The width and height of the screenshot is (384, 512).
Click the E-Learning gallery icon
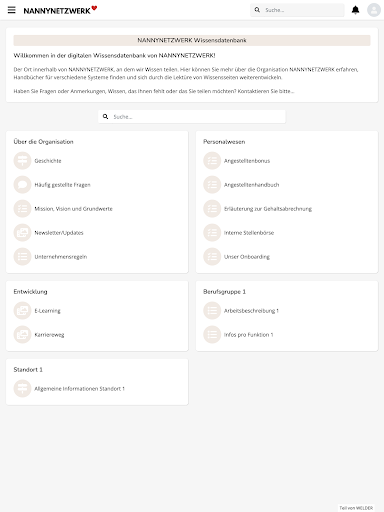click(22, 311)
